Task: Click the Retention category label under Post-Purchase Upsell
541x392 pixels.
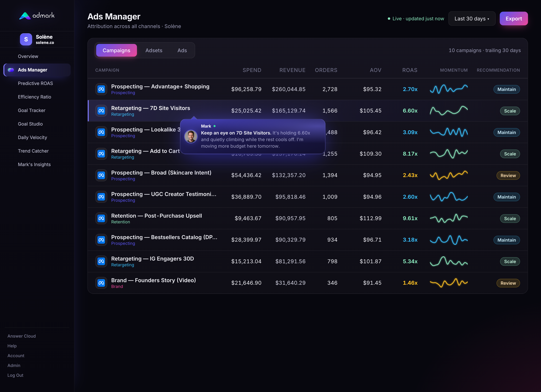Action: [121, 222]
